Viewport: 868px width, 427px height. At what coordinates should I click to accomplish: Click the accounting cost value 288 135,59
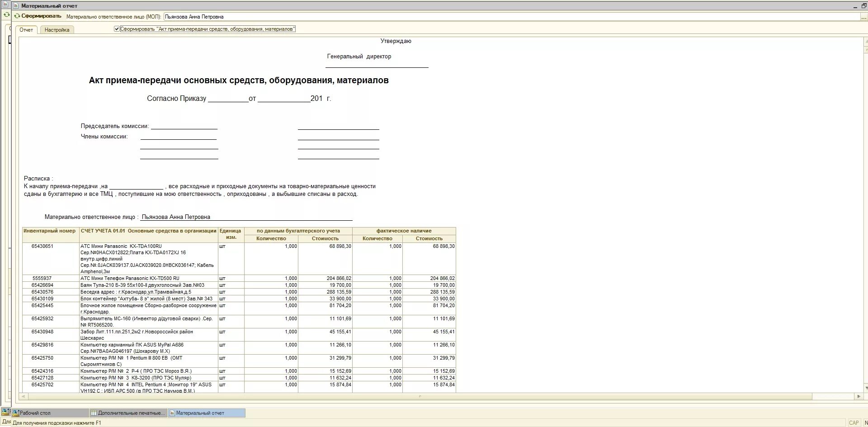click(339, 292)
